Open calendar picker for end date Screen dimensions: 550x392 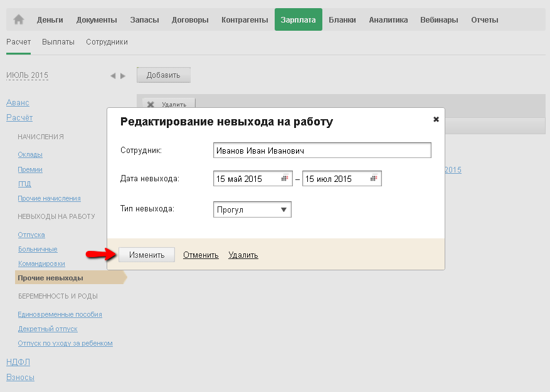(x=374, y=179)
